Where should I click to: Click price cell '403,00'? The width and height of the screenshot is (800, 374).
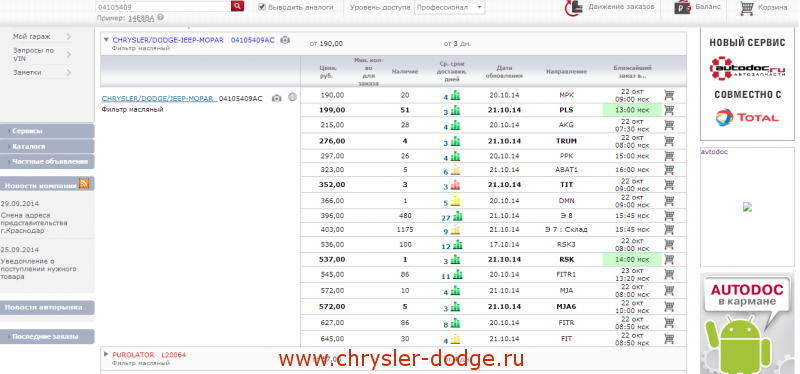coord(333,230)
